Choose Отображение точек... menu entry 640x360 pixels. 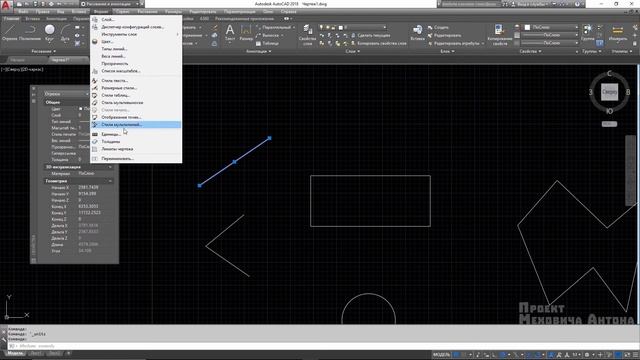point(136,117)
